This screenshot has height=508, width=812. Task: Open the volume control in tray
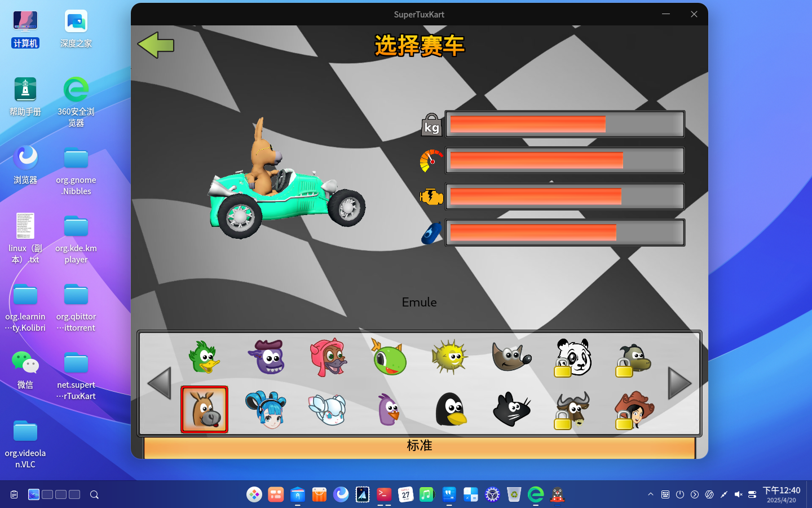point(738,494)
